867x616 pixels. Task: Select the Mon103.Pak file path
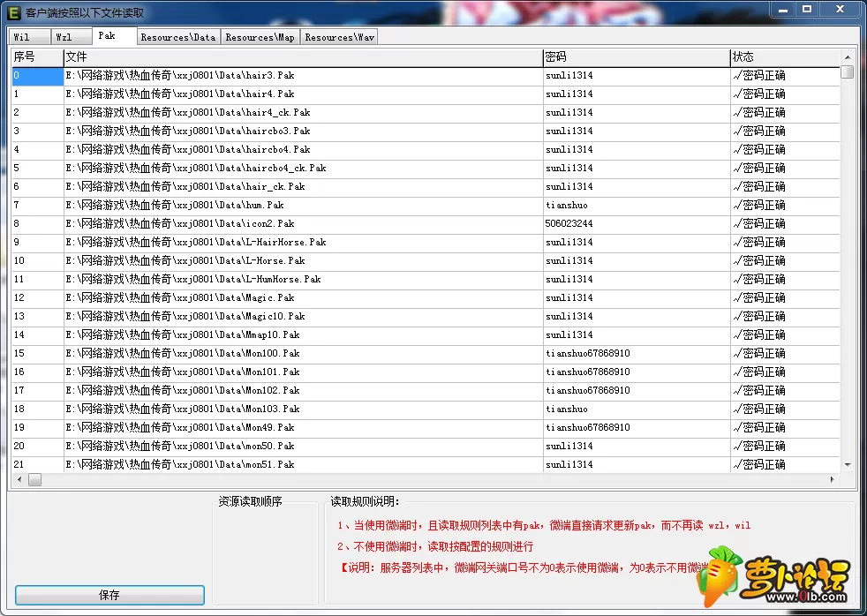pyautogui.click(x=183, y=409)
